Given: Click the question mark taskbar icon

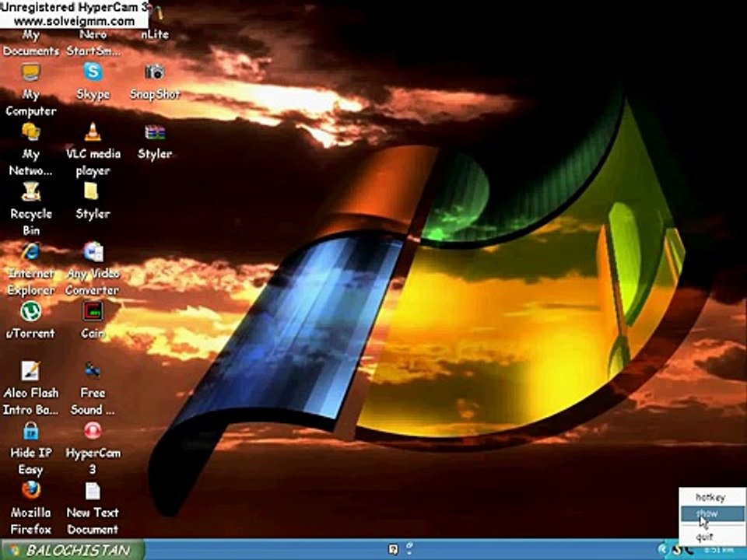Looking at the screenshot, I should pos(393,550).
